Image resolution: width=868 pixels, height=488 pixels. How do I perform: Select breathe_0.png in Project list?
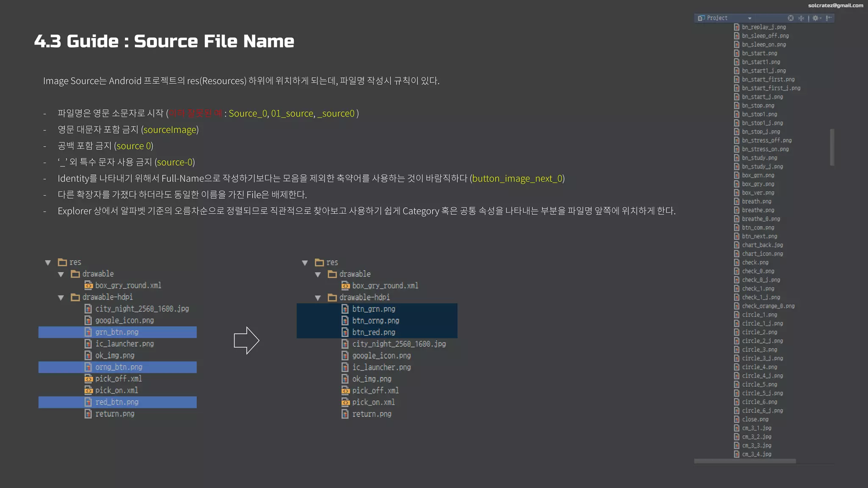tap(761, 219)
